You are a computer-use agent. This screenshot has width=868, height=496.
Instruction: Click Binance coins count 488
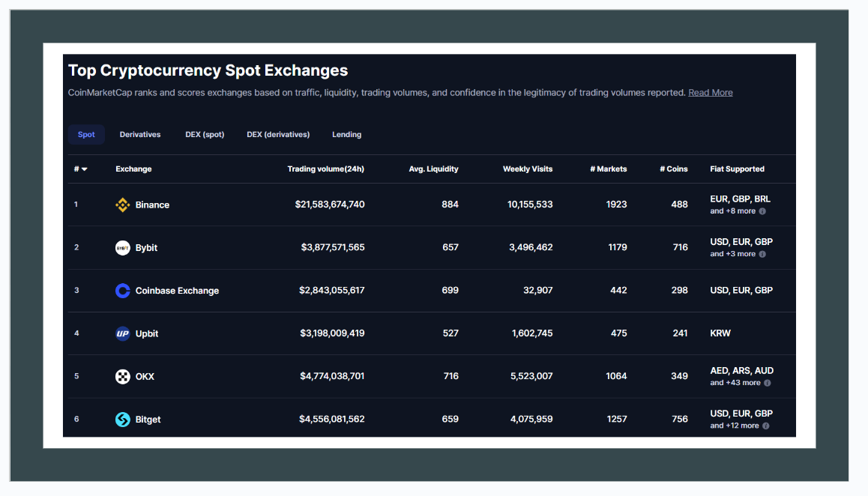pos(679,205)
